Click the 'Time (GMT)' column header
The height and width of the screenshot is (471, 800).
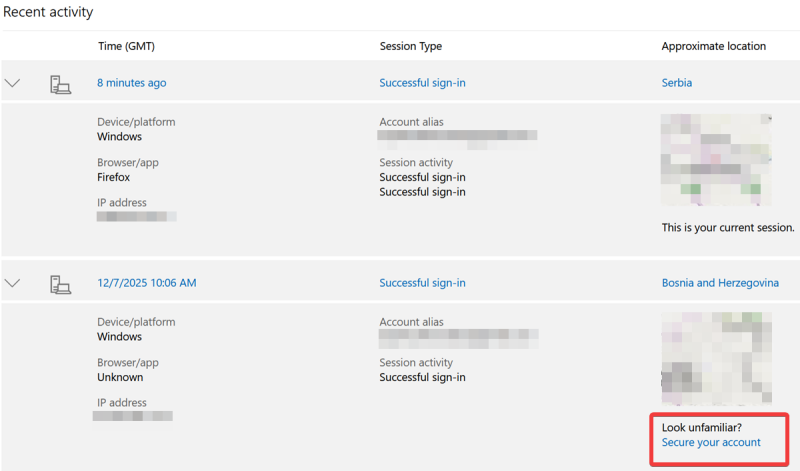pos(126,46)
